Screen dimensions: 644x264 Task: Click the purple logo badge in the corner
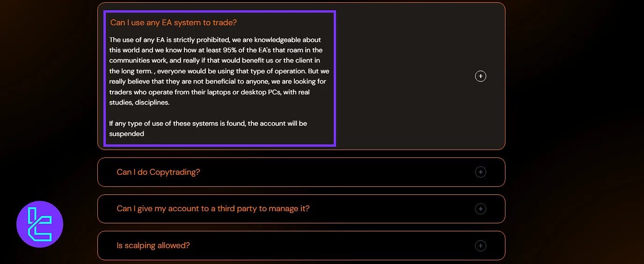pos(40,224)
